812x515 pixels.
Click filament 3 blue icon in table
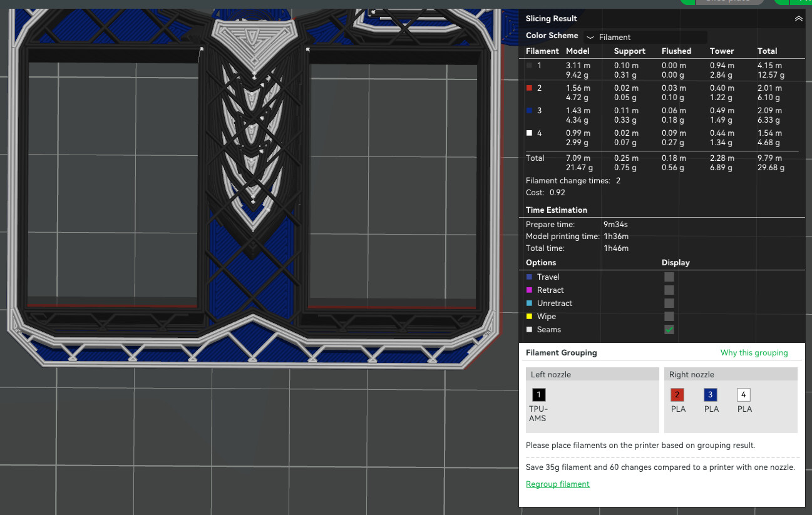pos(529,110)
